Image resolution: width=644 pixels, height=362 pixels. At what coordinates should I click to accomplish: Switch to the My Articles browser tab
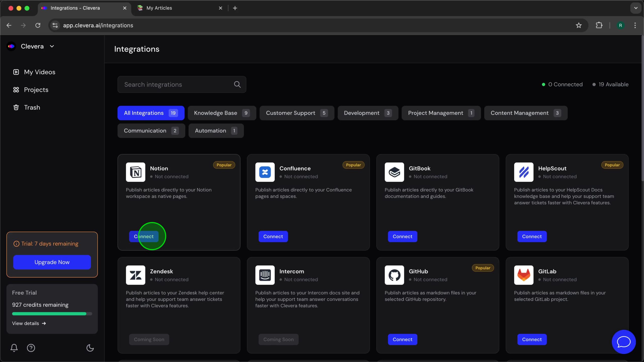[159, 8]
